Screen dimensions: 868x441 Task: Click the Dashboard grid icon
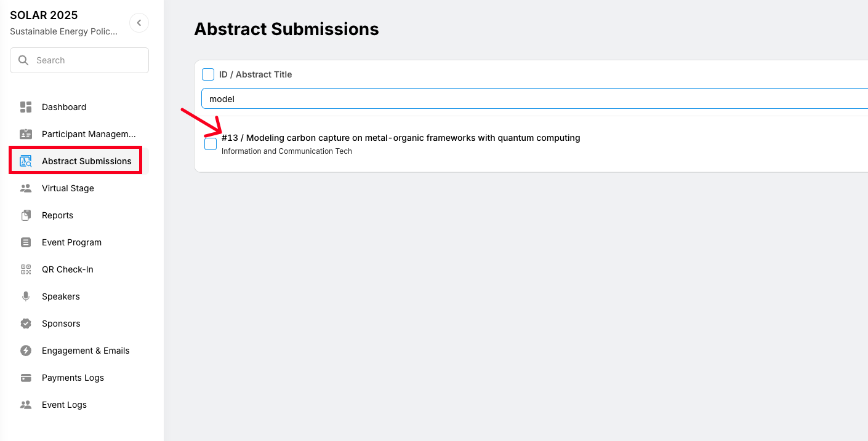(26, 107)
